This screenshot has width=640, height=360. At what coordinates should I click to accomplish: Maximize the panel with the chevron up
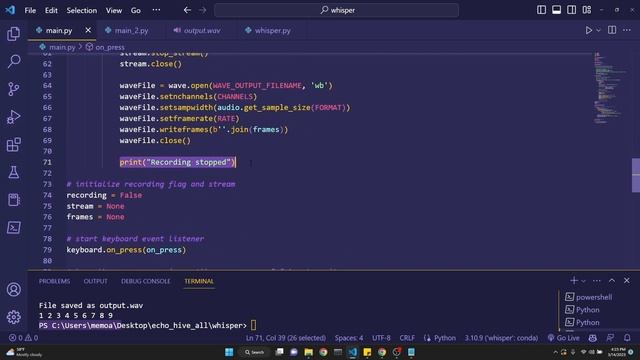coord(612,280)
